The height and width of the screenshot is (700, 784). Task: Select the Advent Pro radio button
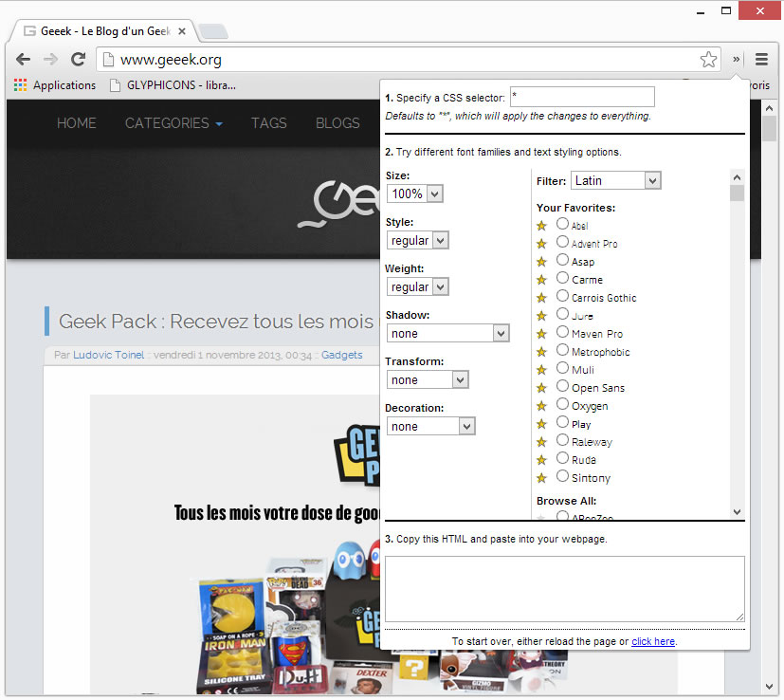click(x=562, y=241)
